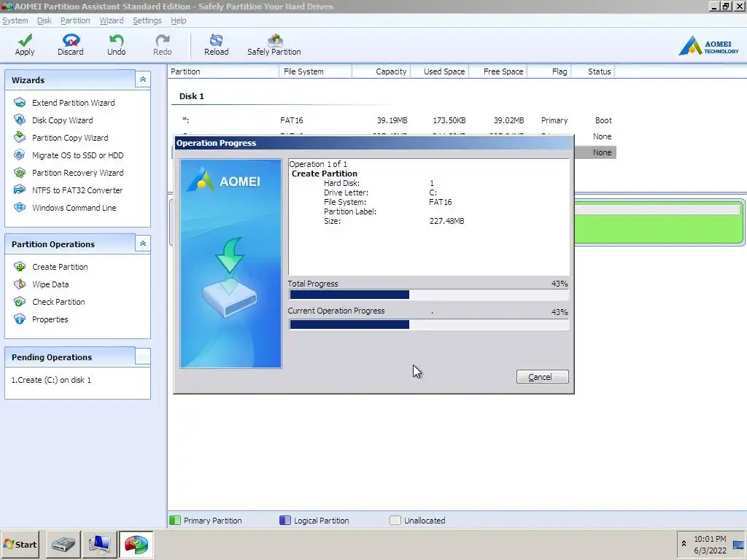747x560 pixels.
Task: Collapse the Partition Operations panel
Action: 143,244
